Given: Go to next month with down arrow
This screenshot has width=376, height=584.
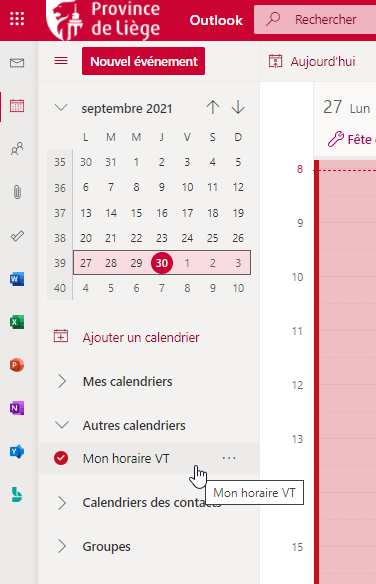Looking at the screenshot, I should coord(238,108).
